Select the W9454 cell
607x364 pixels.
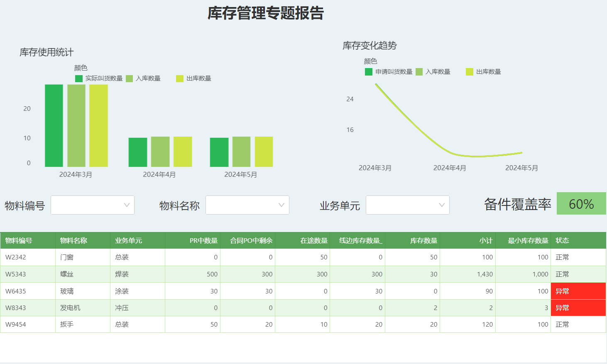coord(28,325)
